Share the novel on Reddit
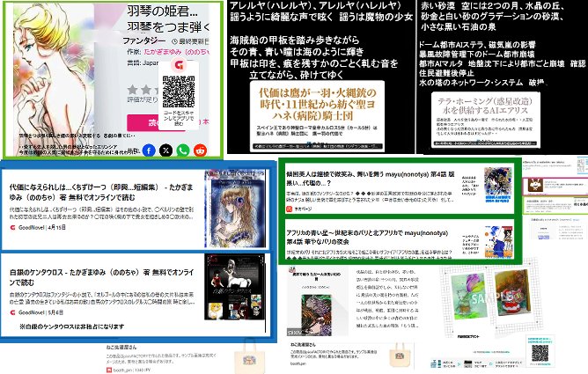Image resolution: width=588 pixels, height=374 pixels. point(200,150)
